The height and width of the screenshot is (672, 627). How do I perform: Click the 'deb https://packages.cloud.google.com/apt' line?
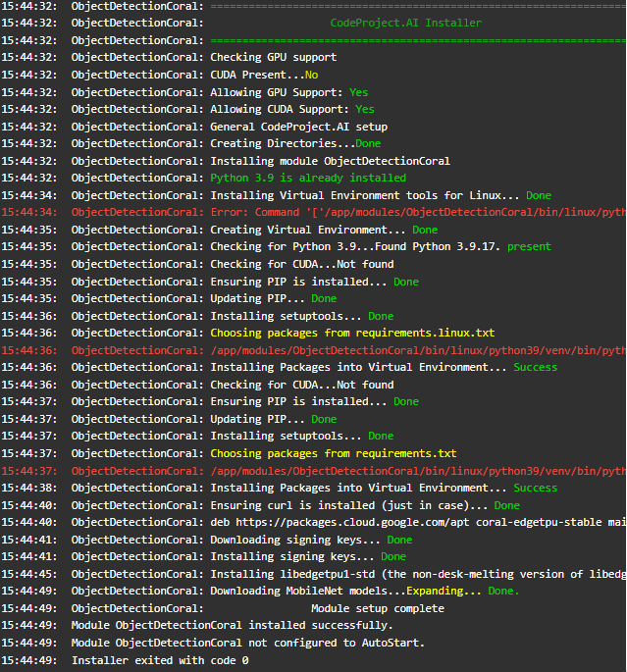click(x=313, y=523)
